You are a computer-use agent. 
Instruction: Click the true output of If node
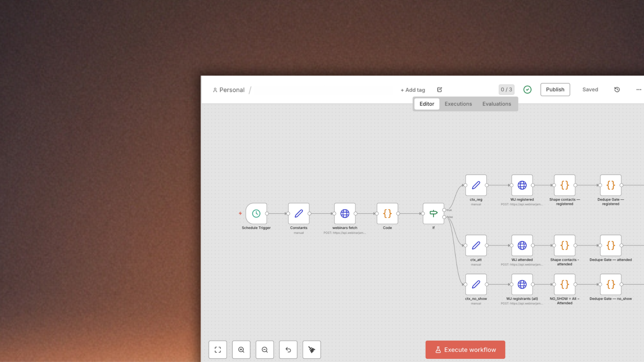(x=444, y=210)
